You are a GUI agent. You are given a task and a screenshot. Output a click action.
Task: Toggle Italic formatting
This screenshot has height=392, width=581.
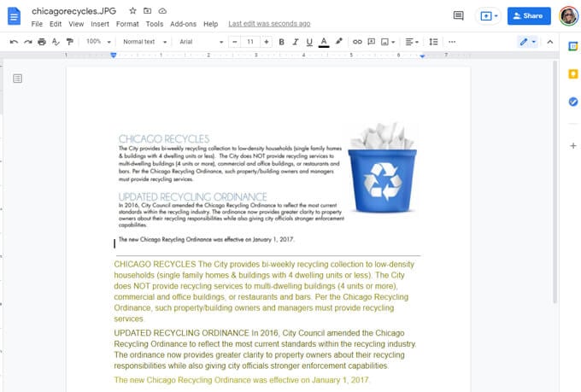[295, 41]
